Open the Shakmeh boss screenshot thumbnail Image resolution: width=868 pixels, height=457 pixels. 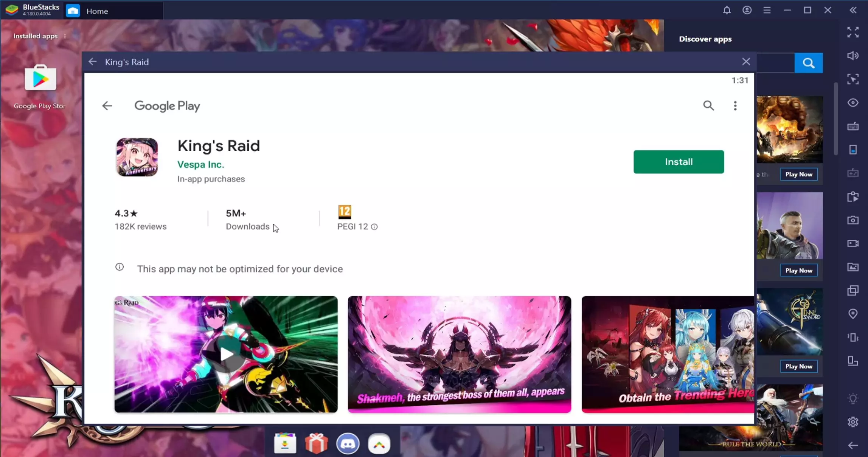459,354
